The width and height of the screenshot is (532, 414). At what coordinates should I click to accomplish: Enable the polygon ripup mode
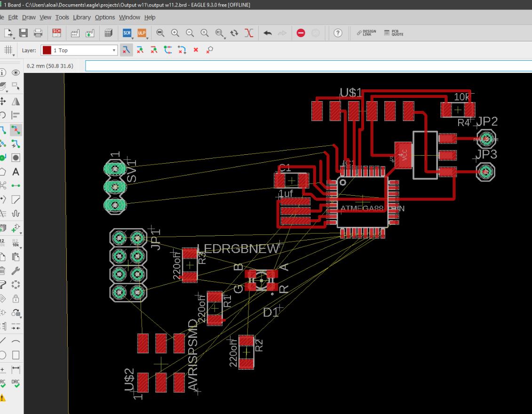[210, 50]
